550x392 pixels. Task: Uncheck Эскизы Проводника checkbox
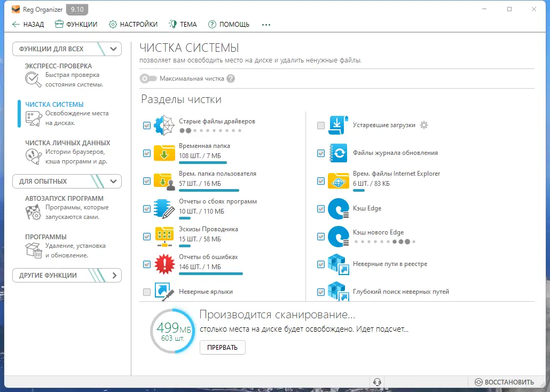tap(147, 237)
